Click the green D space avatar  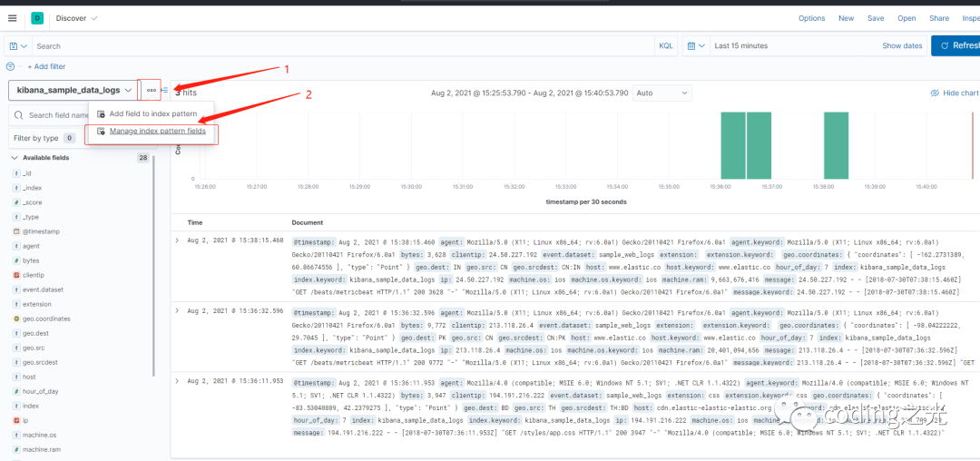(x=37, y=18)
